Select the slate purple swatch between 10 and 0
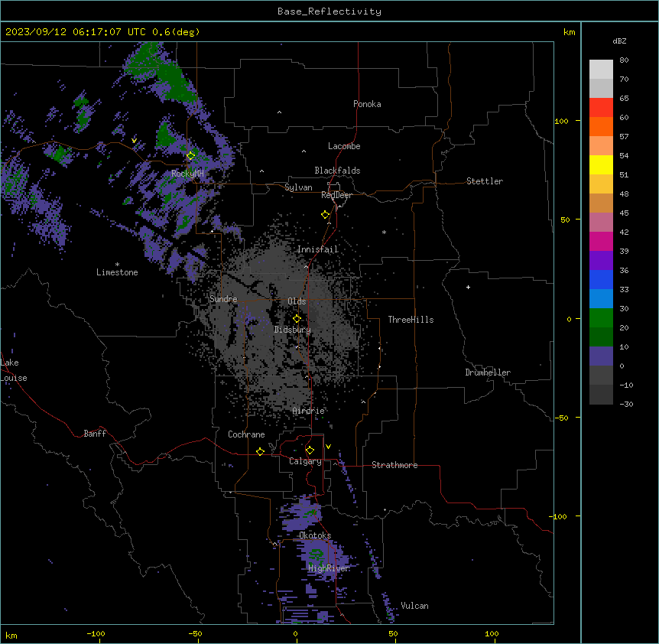This screenshot has width=659, height=644. click(601, 356)
